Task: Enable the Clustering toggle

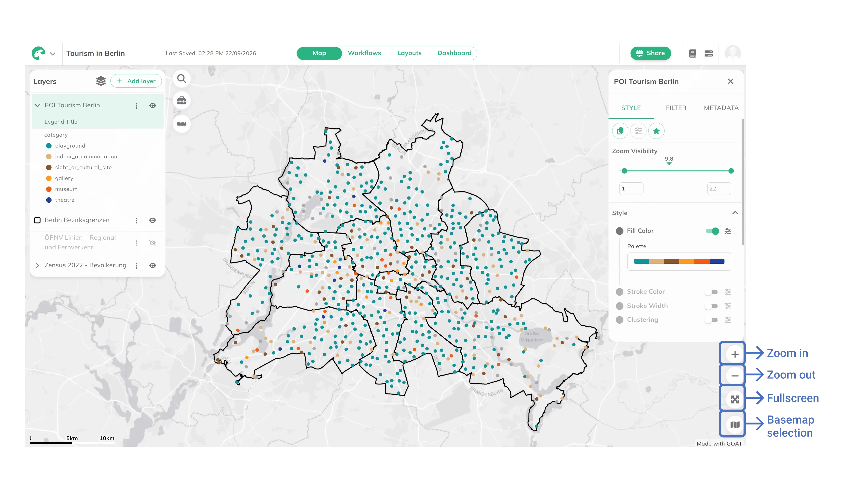Action: coord(711,320)
